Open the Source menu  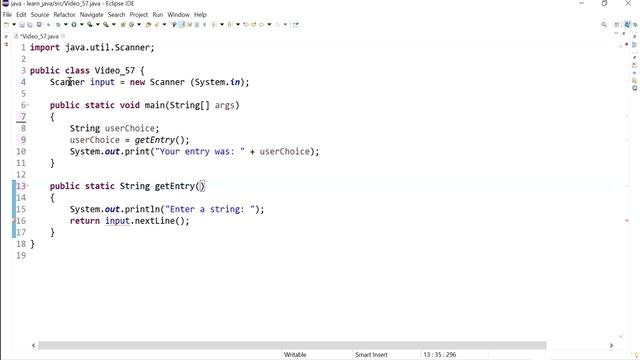[40, 15]
